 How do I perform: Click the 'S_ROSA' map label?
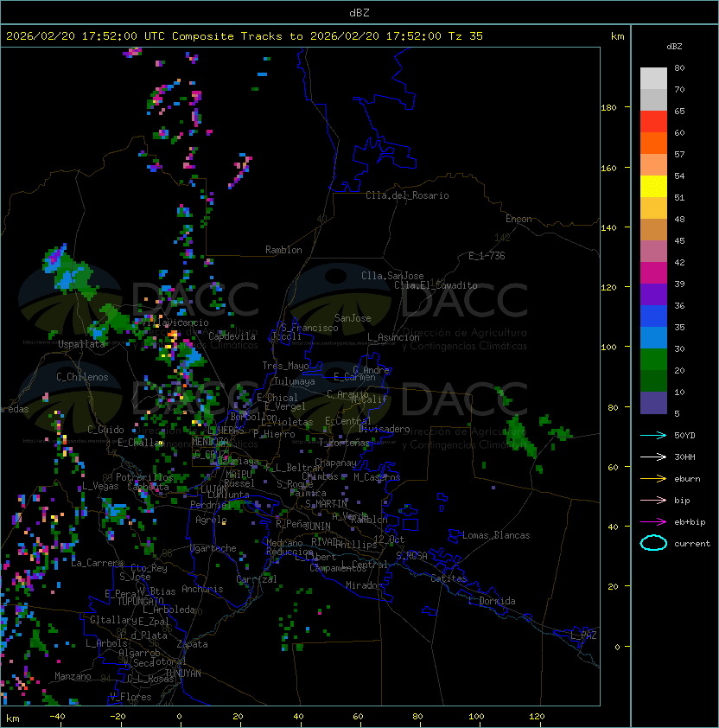[411, 555]
